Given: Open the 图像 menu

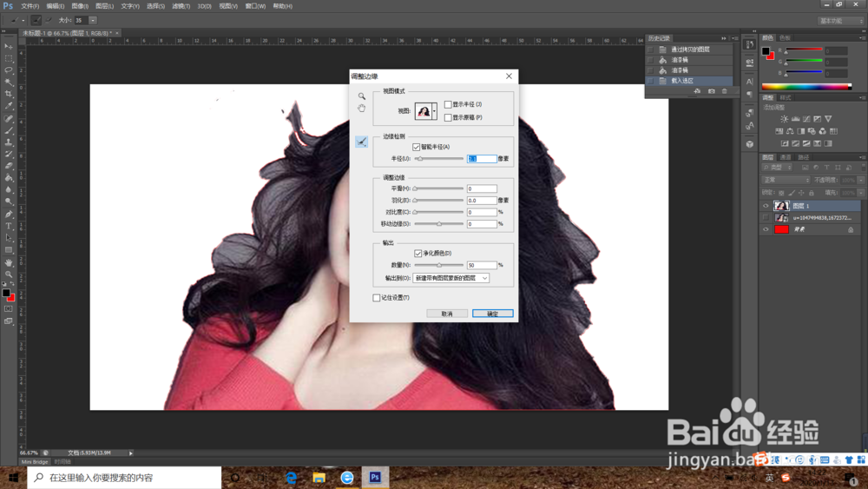Looking at the screenshot, I should click(x=80, y=6).
